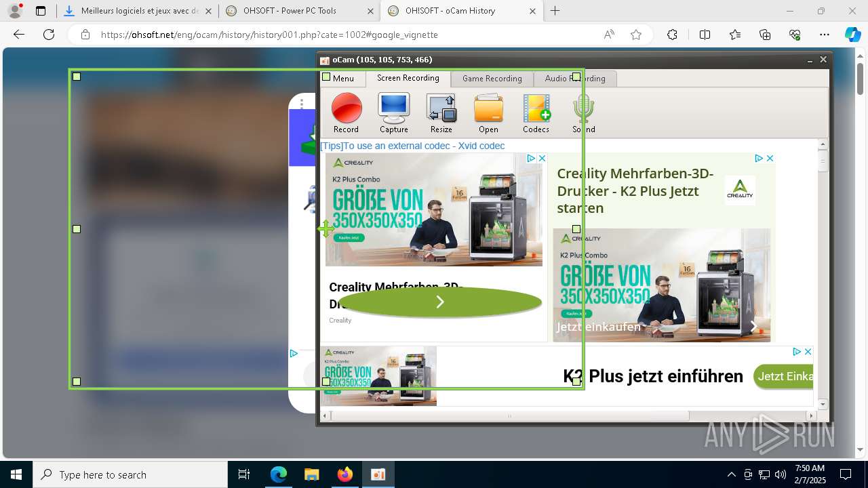
Task: Open Task View from the taskbar
Action: (244, 474)
